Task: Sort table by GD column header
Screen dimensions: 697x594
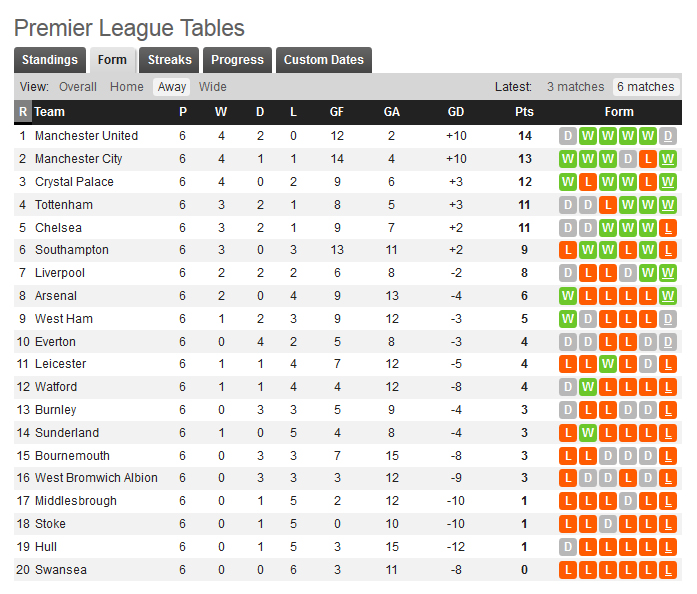Action: click(x=456, y=112)
